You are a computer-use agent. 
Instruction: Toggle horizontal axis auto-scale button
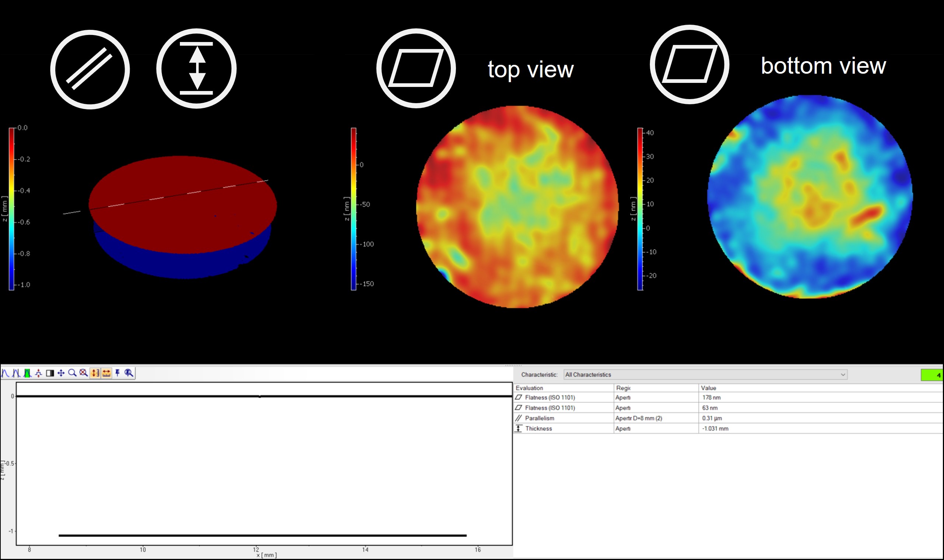tap(107, 373)
